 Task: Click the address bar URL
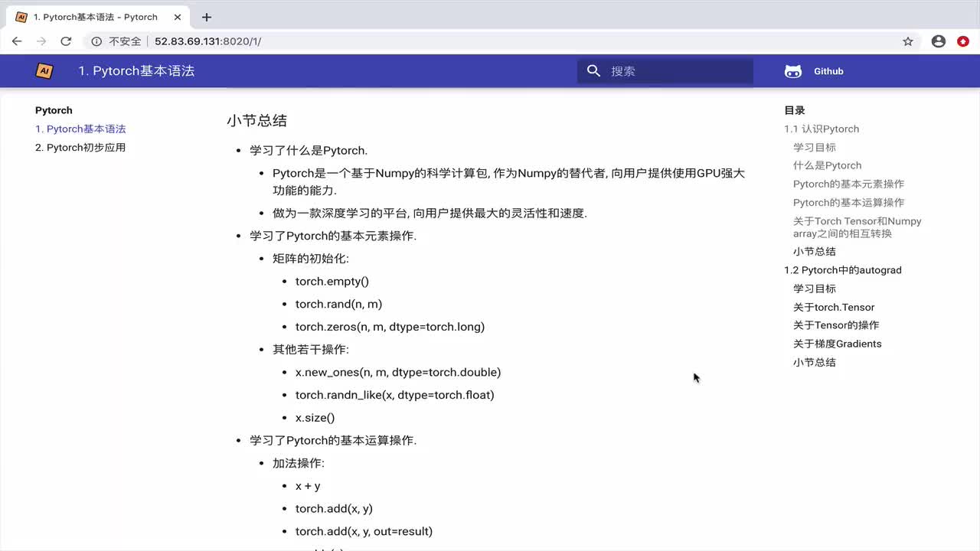(x=207, y=41)
